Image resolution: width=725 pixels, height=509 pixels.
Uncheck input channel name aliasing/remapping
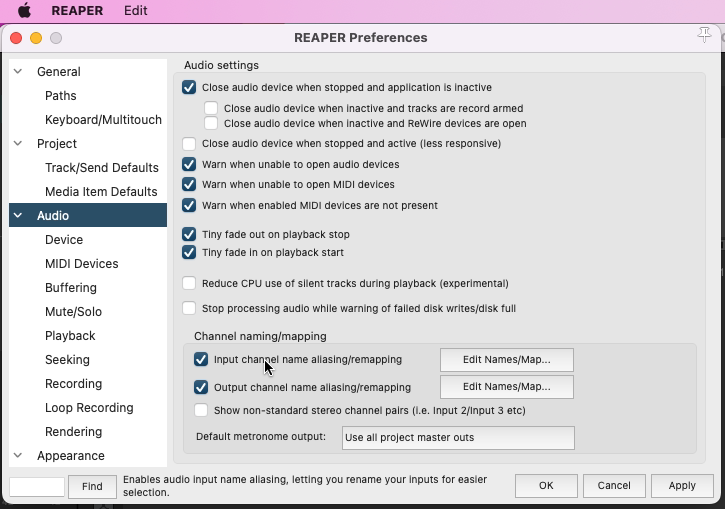pos(201,360)
